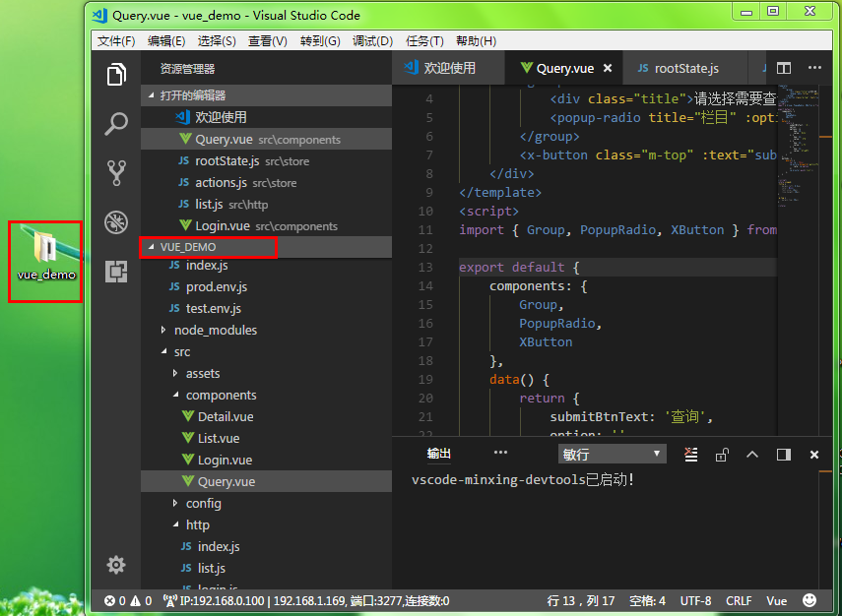Change file encoding UTF-8
The width and height of the screenshot is (842, 616).
coord(695,601)
